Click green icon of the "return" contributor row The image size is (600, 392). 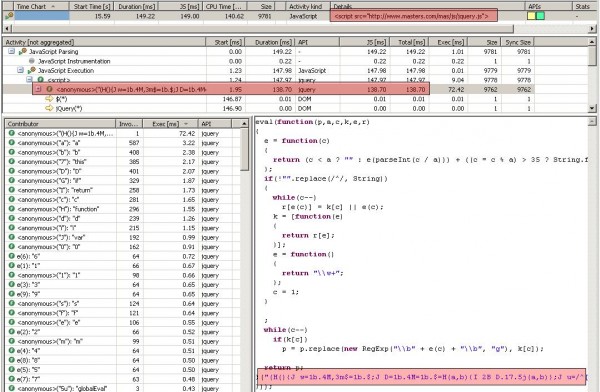(x=11, y=190)
